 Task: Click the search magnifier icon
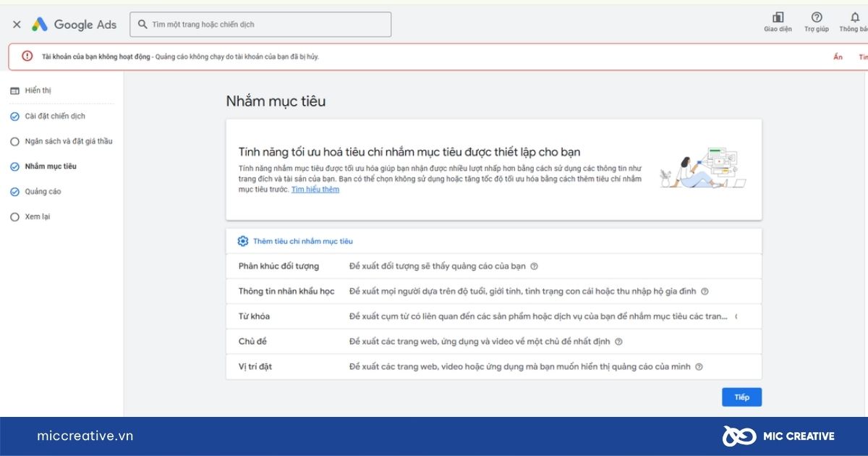click(x=142, y=25)
